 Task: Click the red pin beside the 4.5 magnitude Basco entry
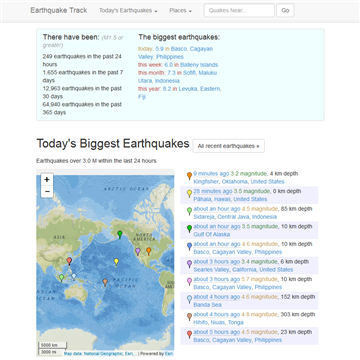[189, 334]
